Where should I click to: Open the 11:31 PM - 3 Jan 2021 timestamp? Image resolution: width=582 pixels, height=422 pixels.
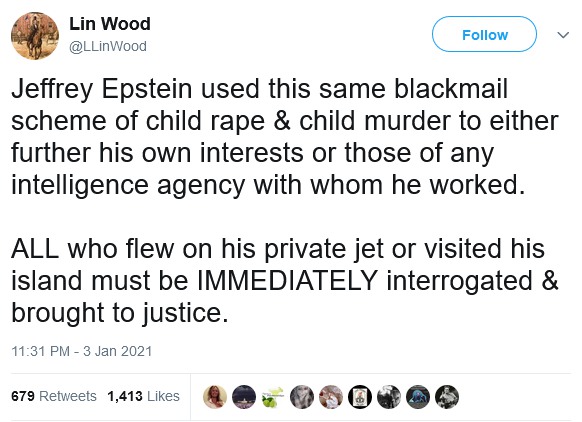coord(82,351)
